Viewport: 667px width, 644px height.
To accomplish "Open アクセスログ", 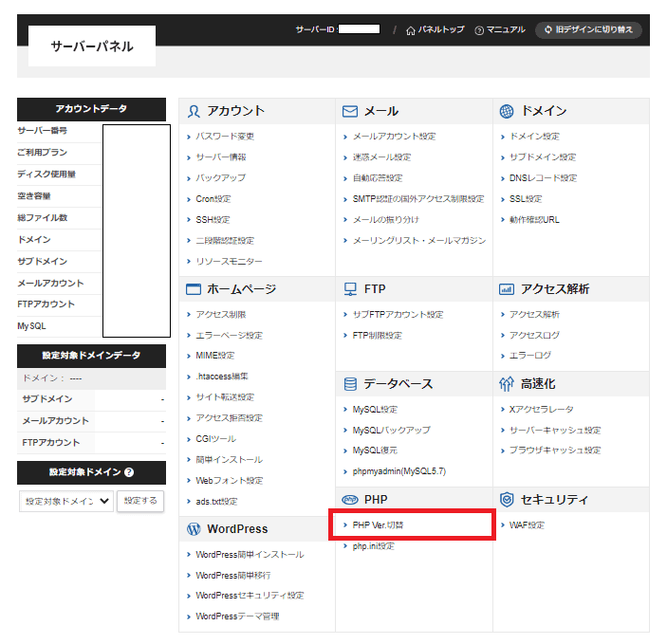I will coord(534,336).
